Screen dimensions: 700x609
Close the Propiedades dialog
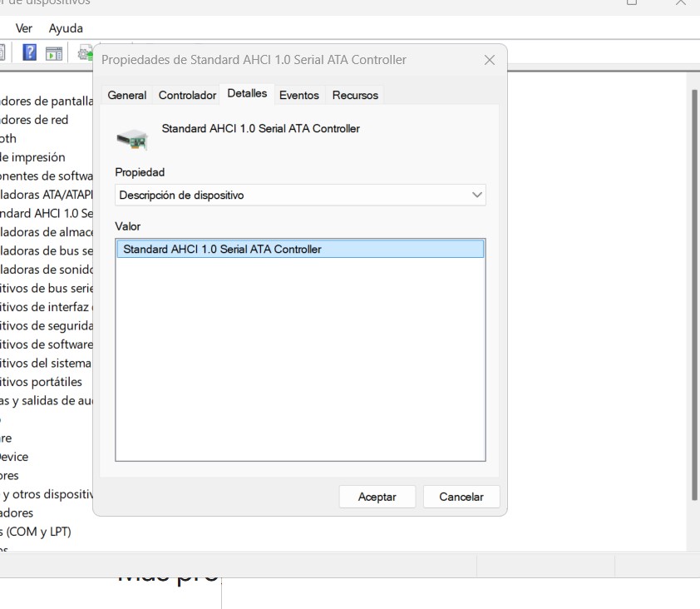click(x=490, y=60)
